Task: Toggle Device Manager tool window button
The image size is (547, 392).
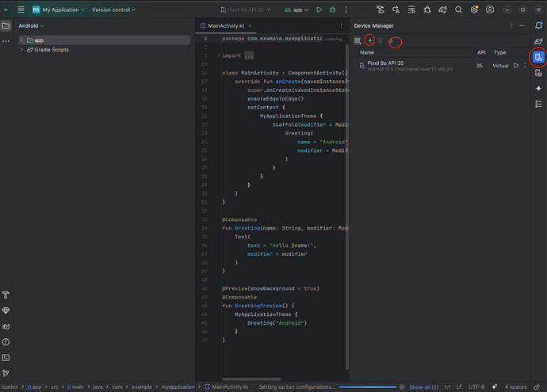Action: [x=538, y=57]
